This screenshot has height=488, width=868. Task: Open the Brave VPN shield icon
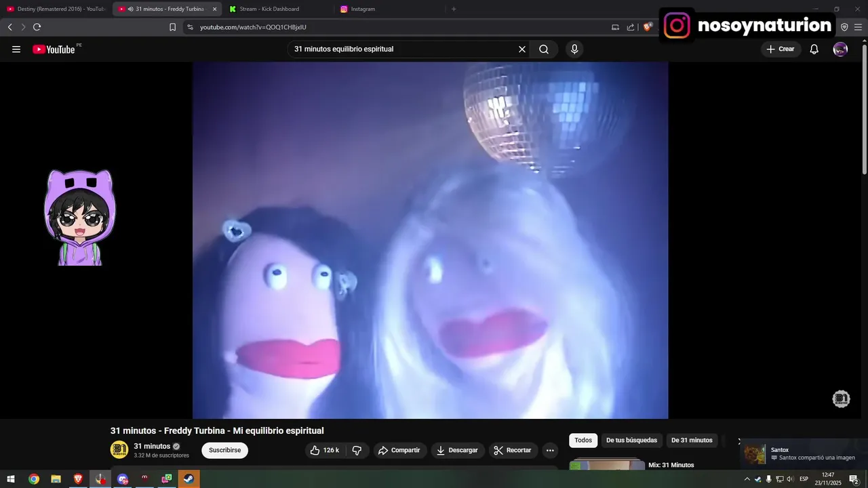click(844, 27)
